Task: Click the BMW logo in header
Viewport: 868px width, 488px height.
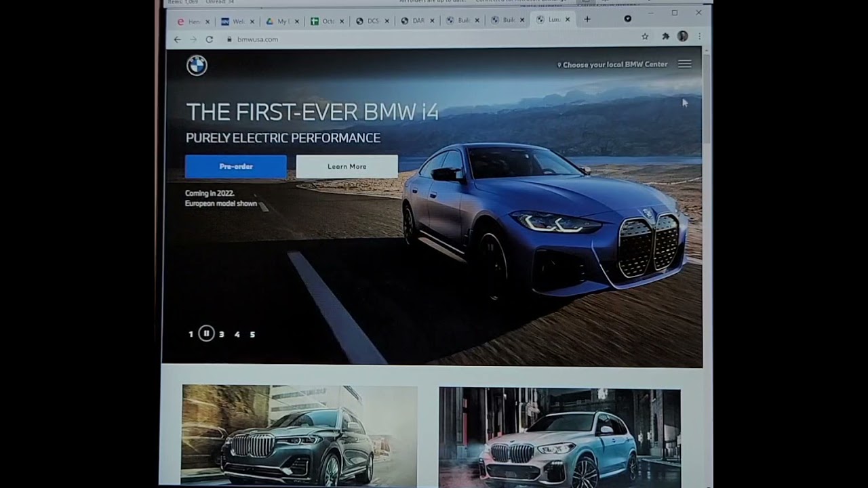Action: [x=197, y=66]
